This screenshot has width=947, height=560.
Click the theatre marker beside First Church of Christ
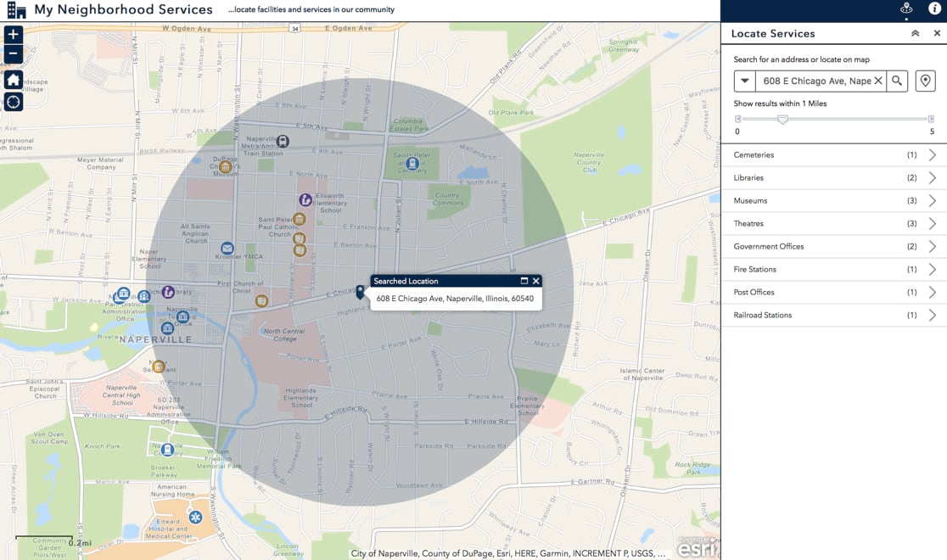(261, 300)
